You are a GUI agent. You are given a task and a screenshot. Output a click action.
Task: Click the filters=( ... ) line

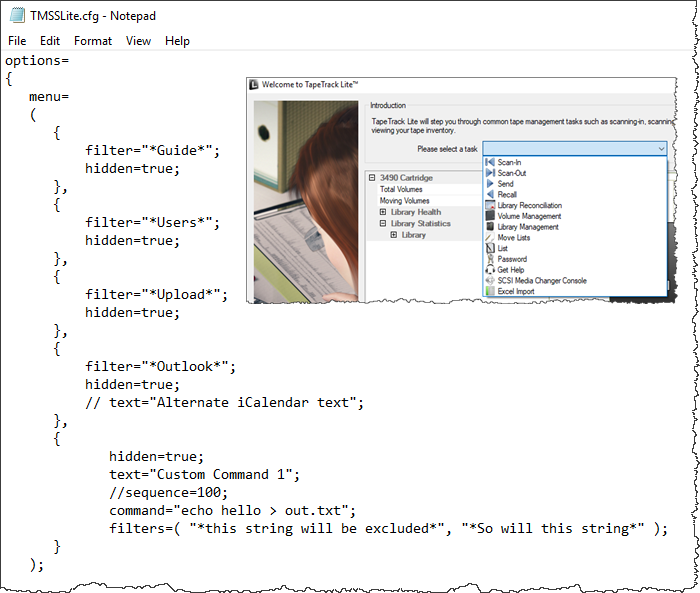pos(388,529)
